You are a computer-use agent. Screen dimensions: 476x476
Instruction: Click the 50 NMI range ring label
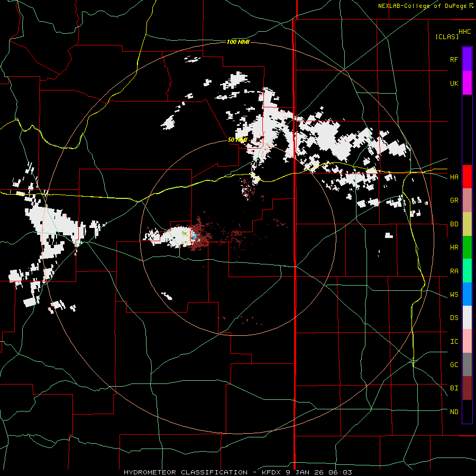(237, 140)
